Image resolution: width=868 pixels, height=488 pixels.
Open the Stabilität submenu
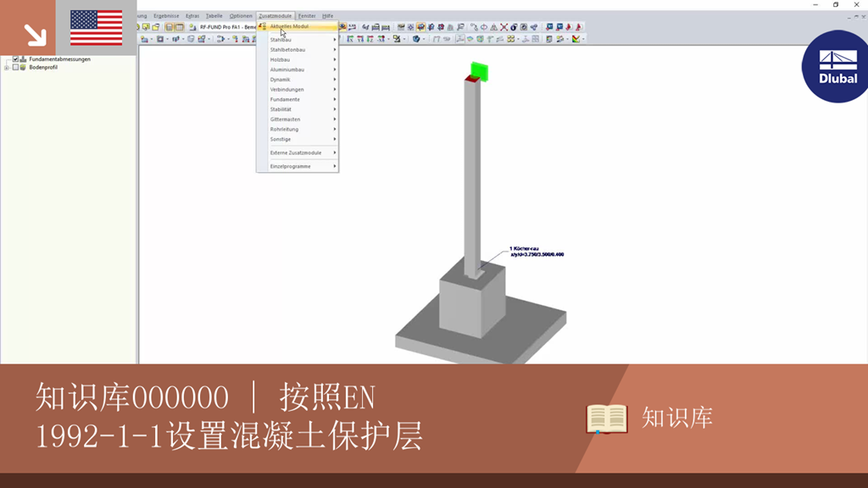[x=298, y=109]
